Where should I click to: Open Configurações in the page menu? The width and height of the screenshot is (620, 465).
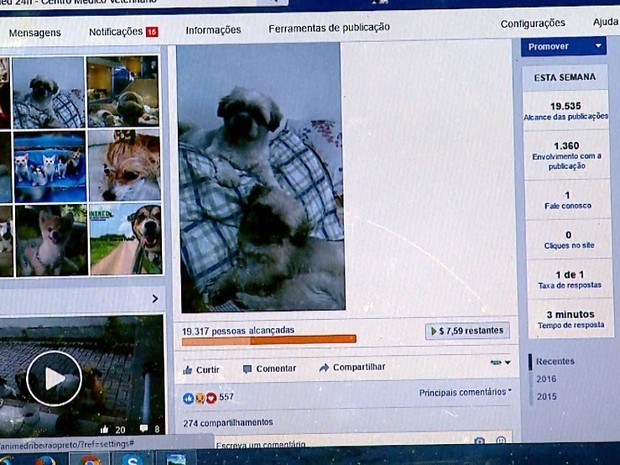tap(532, 23)
